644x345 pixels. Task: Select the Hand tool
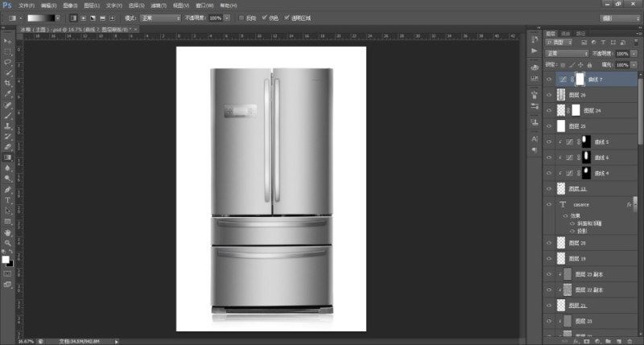pos(7,232)
